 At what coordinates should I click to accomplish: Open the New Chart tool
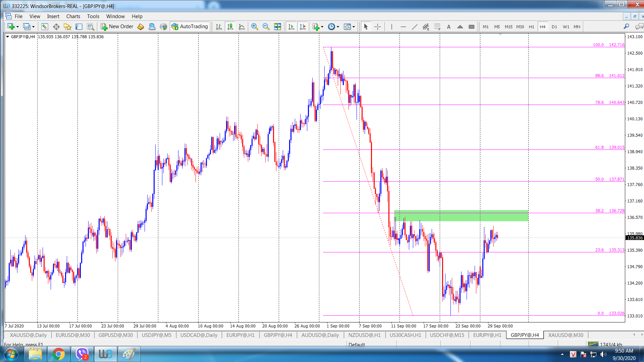click(x=11, y=26)
